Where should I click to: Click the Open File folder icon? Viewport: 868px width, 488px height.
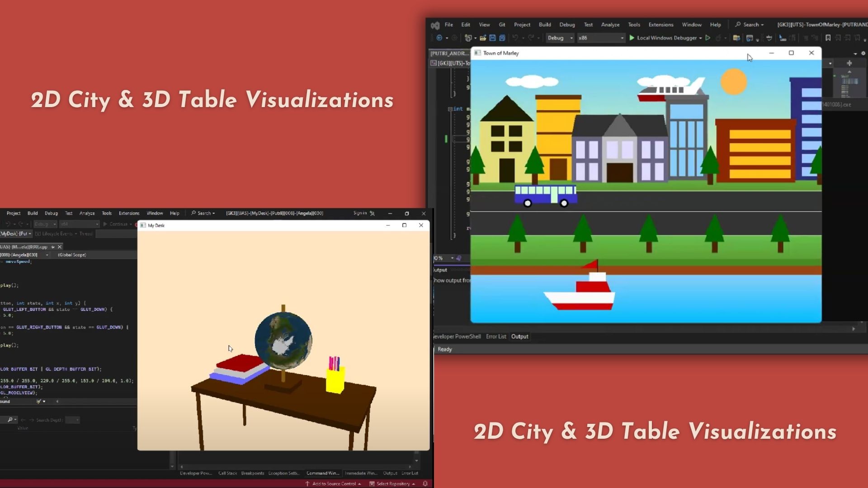tap(483, 38)
